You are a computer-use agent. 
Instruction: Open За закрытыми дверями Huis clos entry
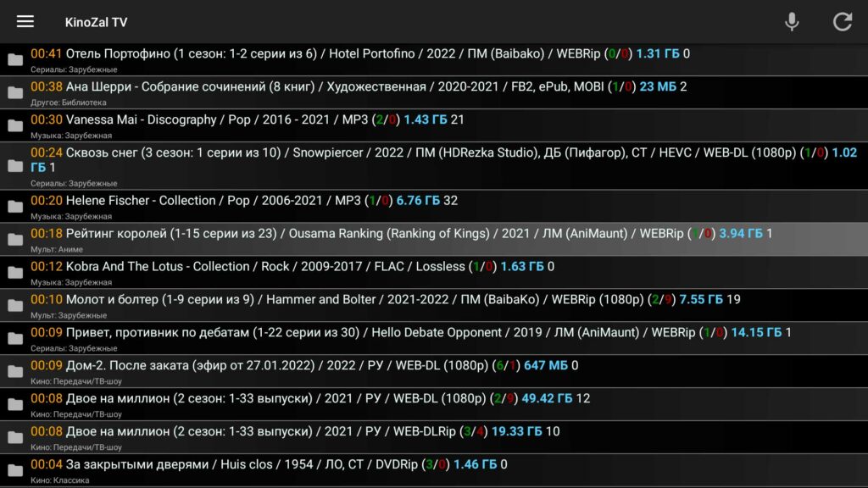click(x=434, y=470)
